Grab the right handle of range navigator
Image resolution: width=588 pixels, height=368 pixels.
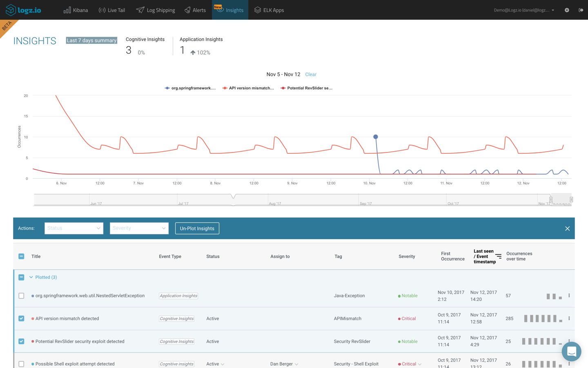pos(571,200)
